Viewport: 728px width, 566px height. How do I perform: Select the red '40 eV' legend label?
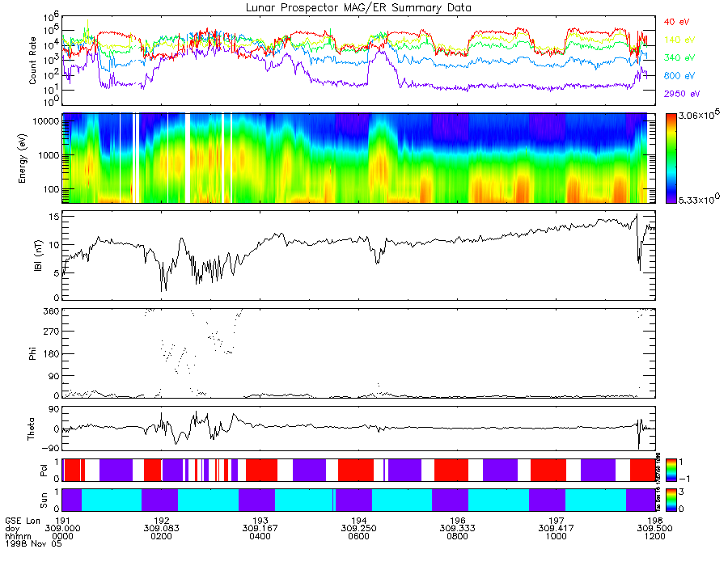point(676,22)
